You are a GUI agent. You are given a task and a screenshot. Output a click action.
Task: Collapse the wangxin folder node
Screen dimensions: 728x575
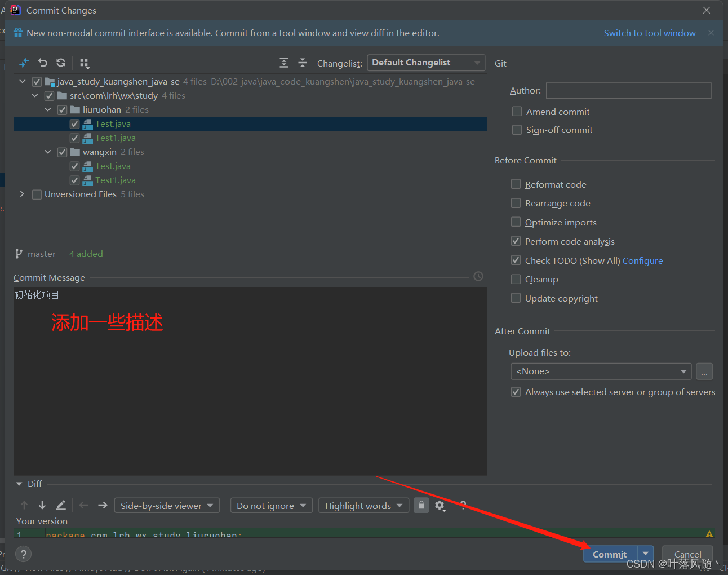48,152
